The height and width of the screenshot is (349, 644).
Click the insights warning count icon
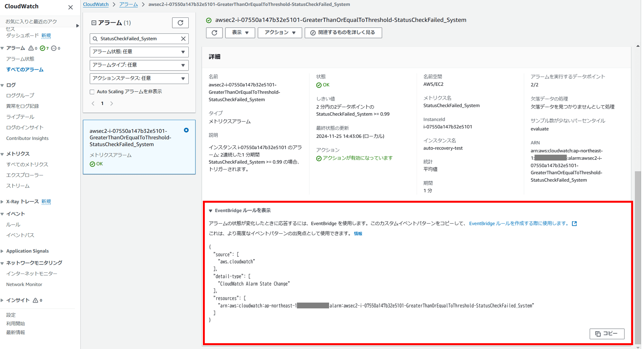click(35, 300)
